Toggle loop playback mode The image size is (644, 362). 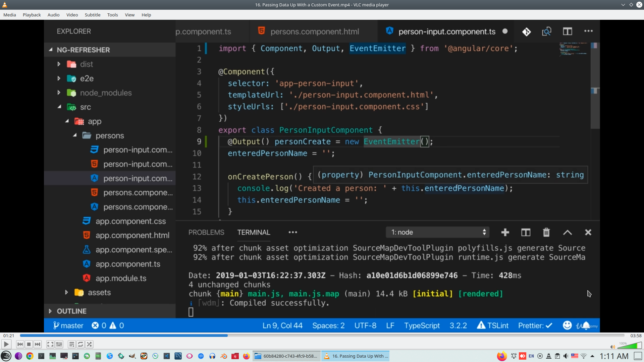pyautogui.click(x=80, y=344)
